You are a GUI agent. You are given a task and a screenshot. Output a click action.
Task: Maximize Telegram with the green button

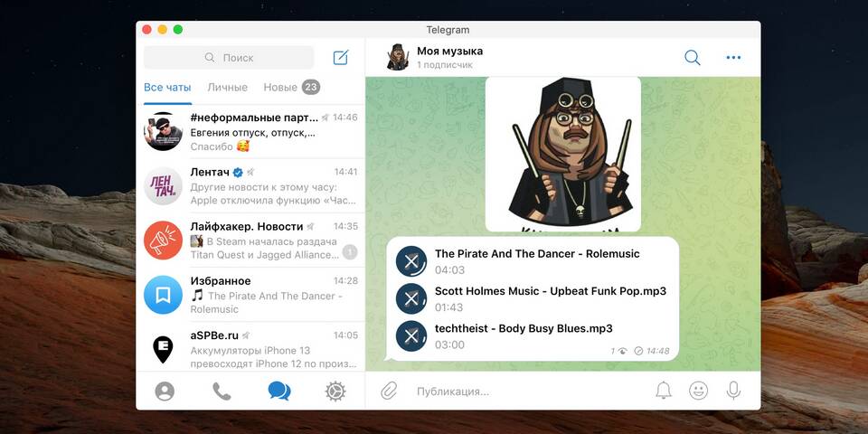coord(178,29)
